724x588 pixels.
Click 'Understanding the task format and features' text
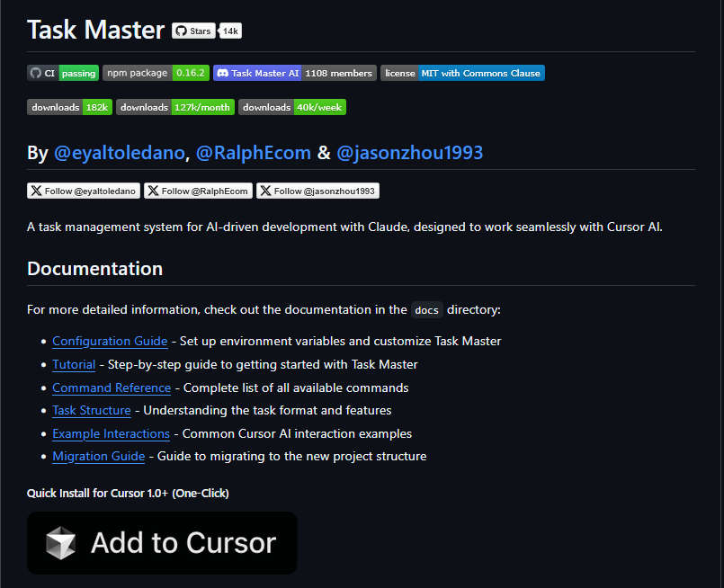point(267,410)
